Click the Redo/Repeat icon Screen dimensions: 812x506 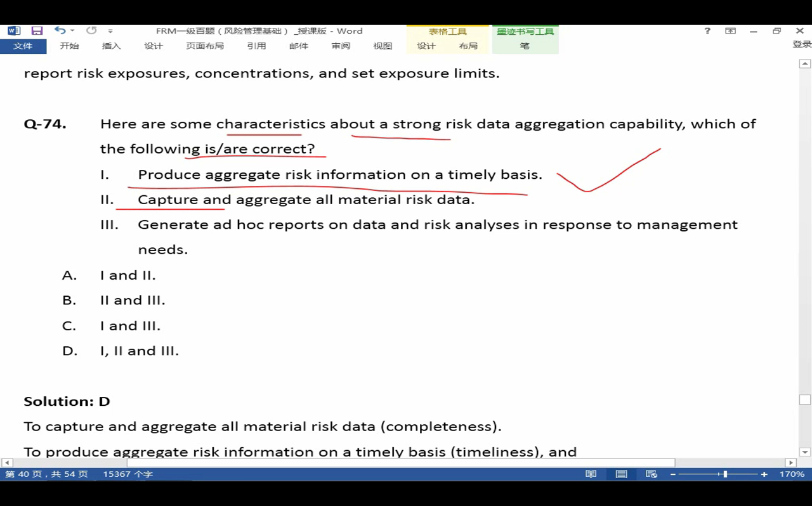[91, 30]
